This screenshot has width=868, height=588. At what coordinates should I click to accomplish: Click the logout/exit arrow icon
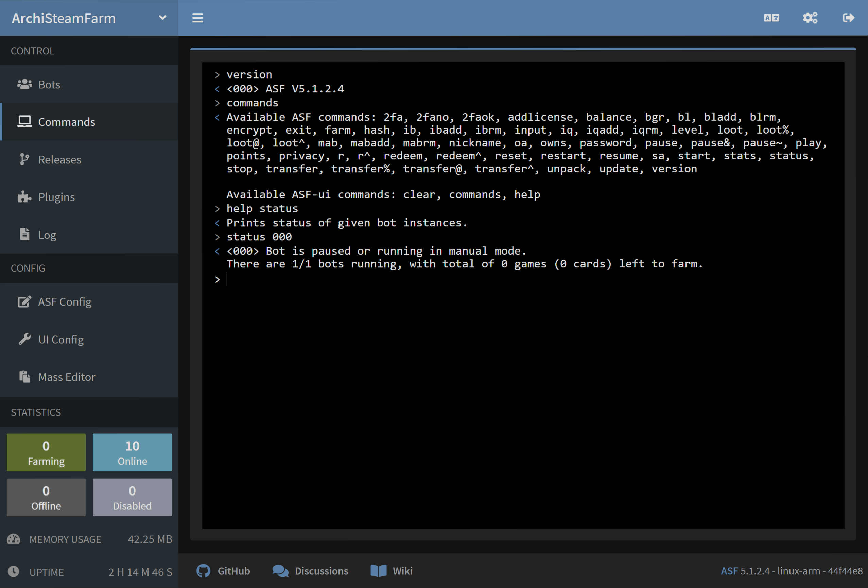[x=848, y=18]
